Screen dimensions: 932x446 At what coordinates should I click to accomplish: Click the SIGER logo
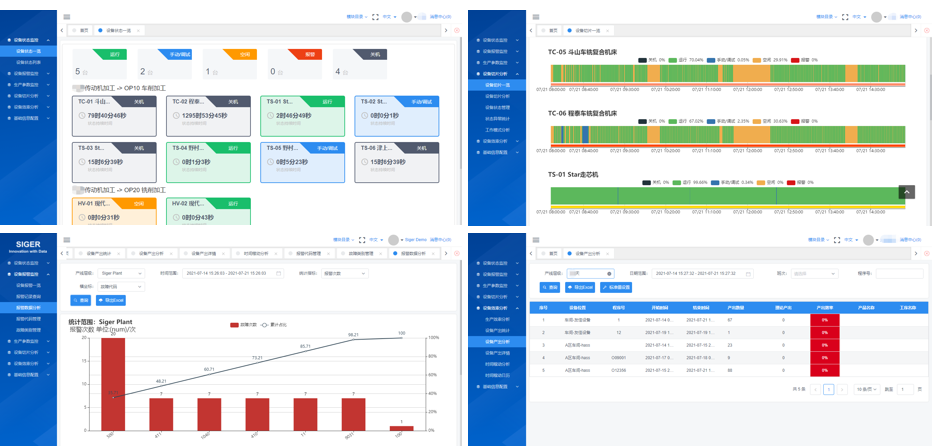point(28,248)
